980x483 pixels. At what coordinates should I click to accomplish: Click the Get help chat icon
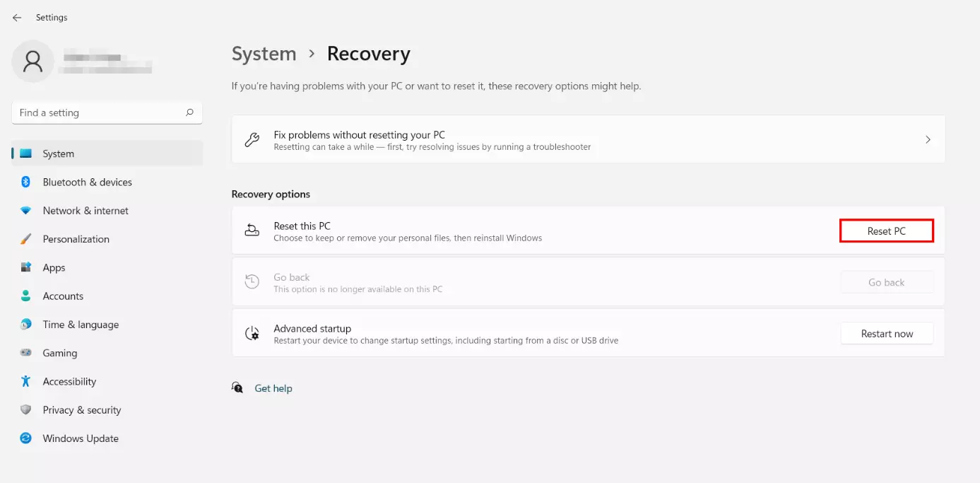pyautogui.click(x=238, y=388)
